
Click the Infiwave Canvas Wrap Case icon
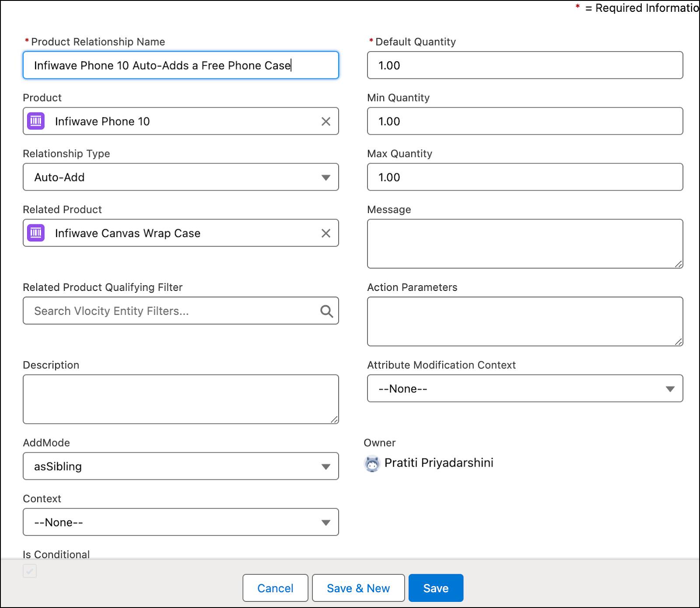pyautogui.click(x=36, y=233)
